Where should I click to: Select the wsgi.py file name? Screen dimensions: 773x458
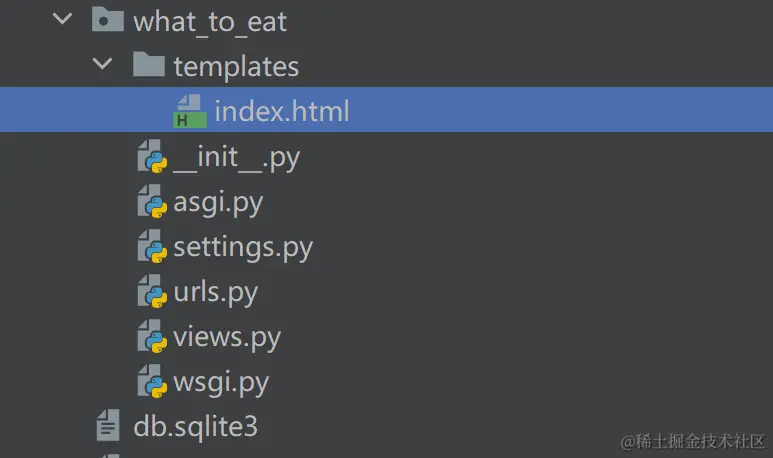[x=221, y=383]
